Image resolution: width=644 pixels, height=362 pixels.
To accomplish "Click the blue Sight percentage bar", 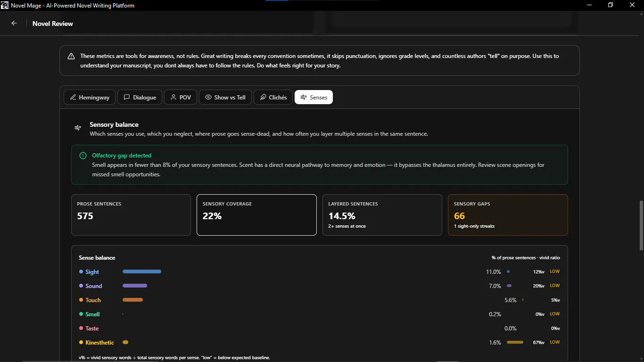I will tap(142, 271).
